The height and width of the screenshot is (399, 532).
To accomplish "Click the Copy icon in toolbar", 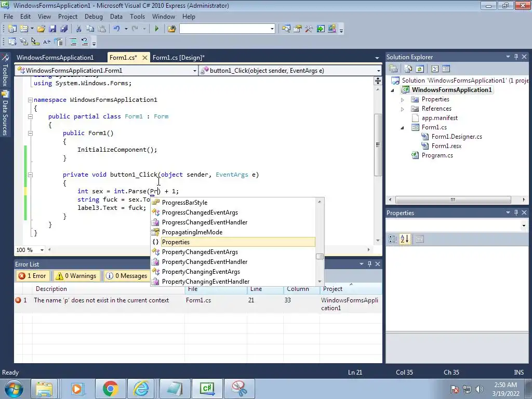I will click(x=90, y=29).
